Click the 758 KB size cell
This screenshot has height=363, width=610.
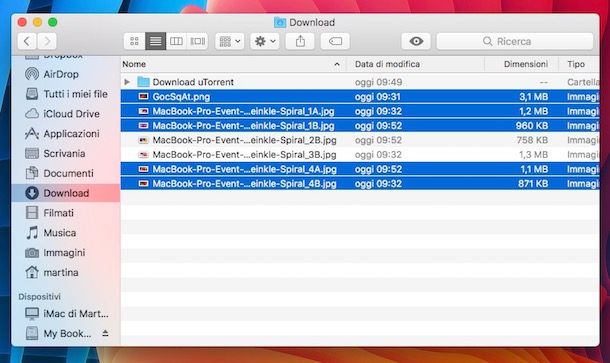coord(532,140)
